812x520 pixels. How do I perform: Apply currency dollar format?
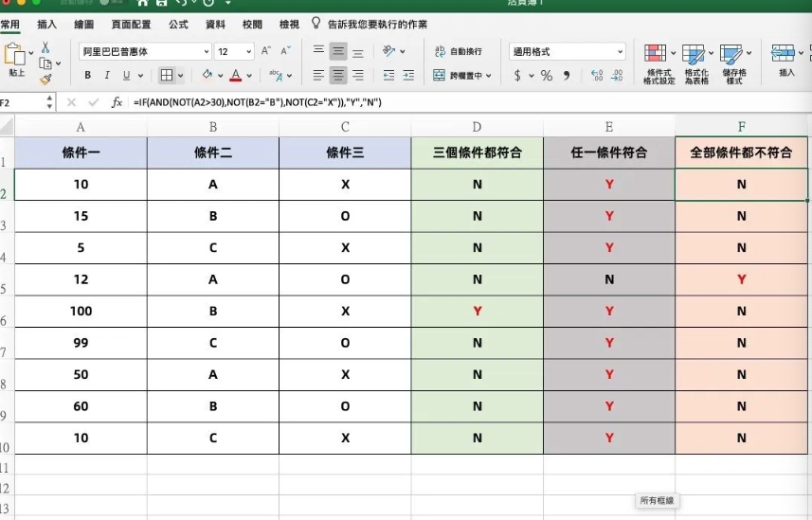(517, 76)
